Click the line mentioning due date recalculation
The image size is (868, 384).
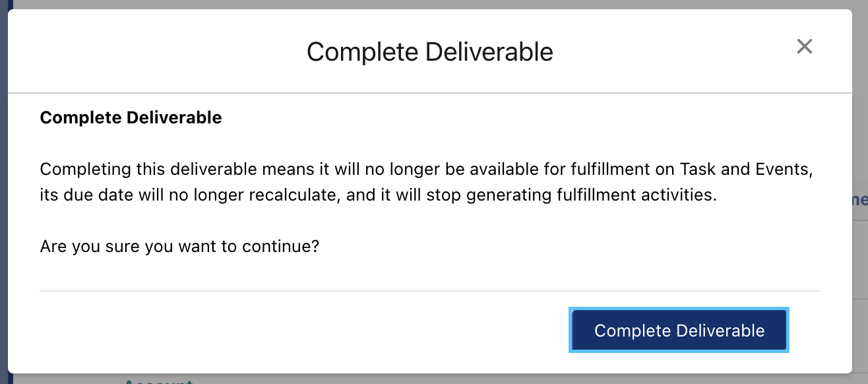[378, 195]
